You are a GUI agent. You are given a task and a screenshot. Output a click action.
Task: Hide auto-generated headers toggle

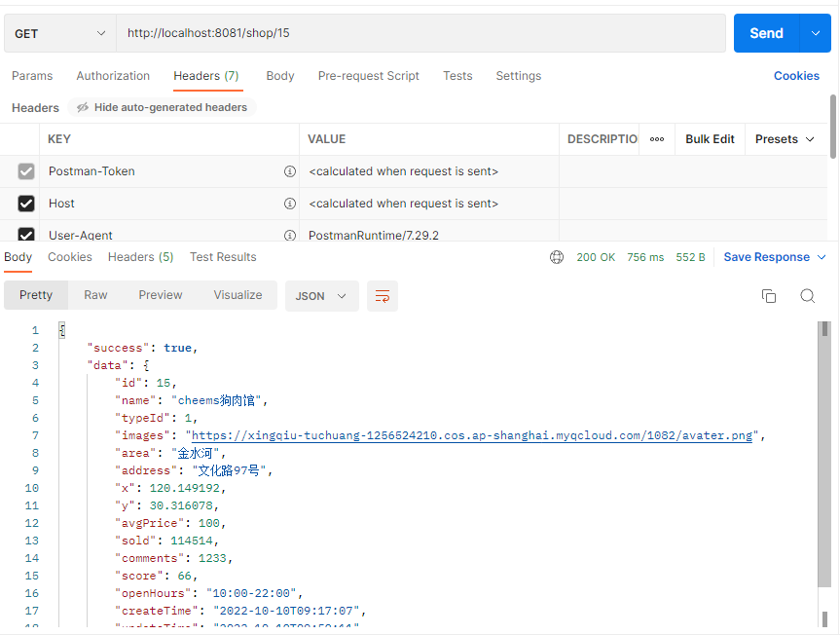click(x=162, y=107)
